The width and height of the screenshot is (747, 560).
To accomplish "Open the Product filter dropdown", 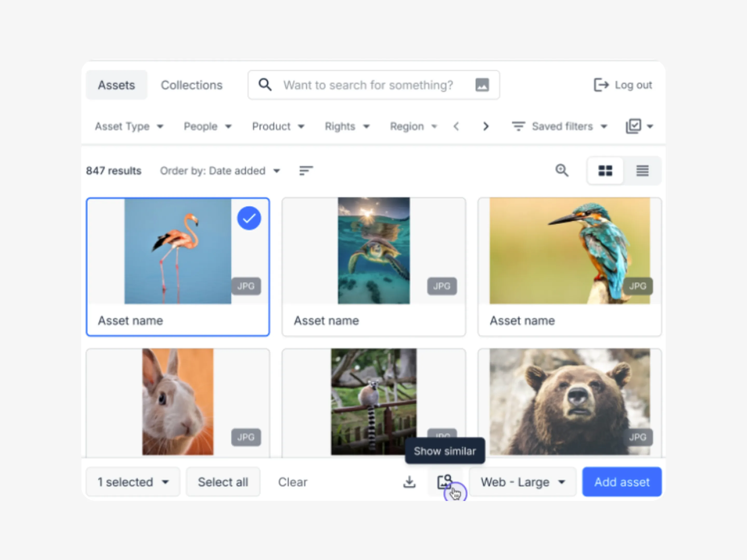I will 278,126.
